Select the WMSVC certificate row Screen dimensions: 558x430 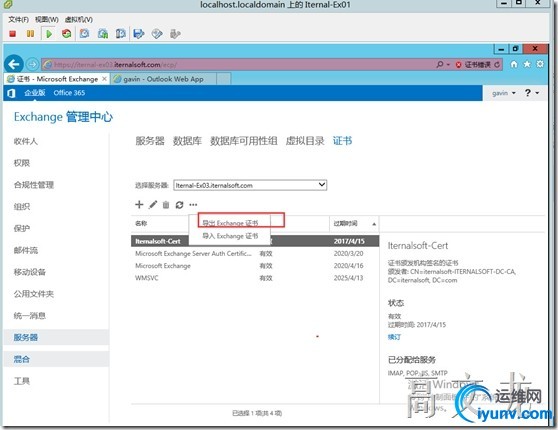tap(255, 278)
